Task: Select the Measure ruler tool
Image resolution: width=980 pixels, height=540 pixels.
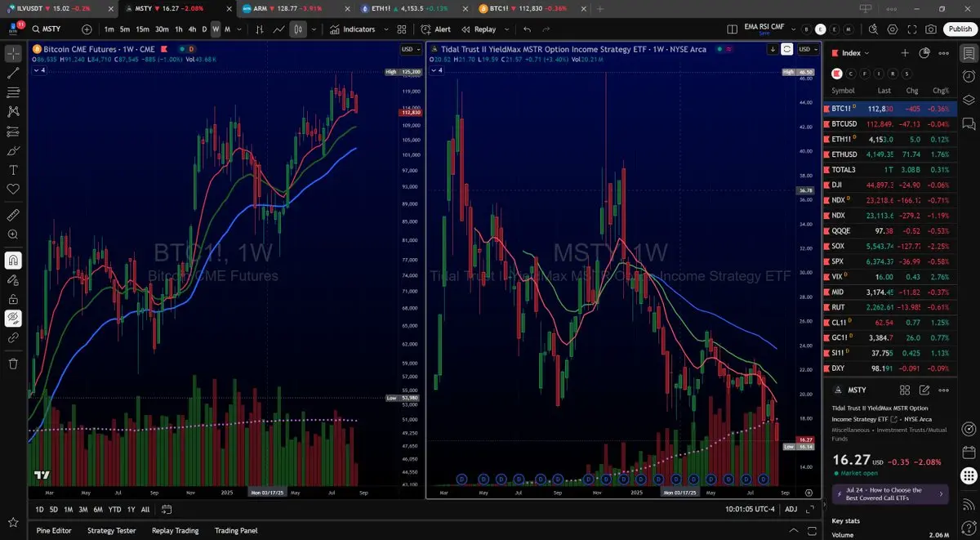Action: [13, 215]
